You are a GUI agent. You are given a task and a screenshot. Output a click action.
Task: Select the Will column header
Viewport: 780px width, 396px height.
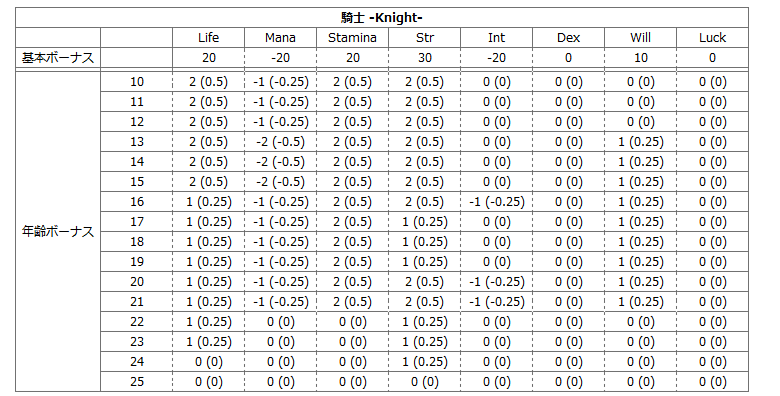coord(640,38)
